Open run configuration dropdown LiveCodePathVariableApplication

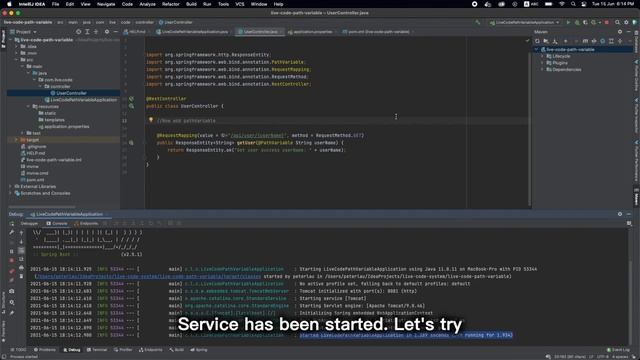[524, 22]
